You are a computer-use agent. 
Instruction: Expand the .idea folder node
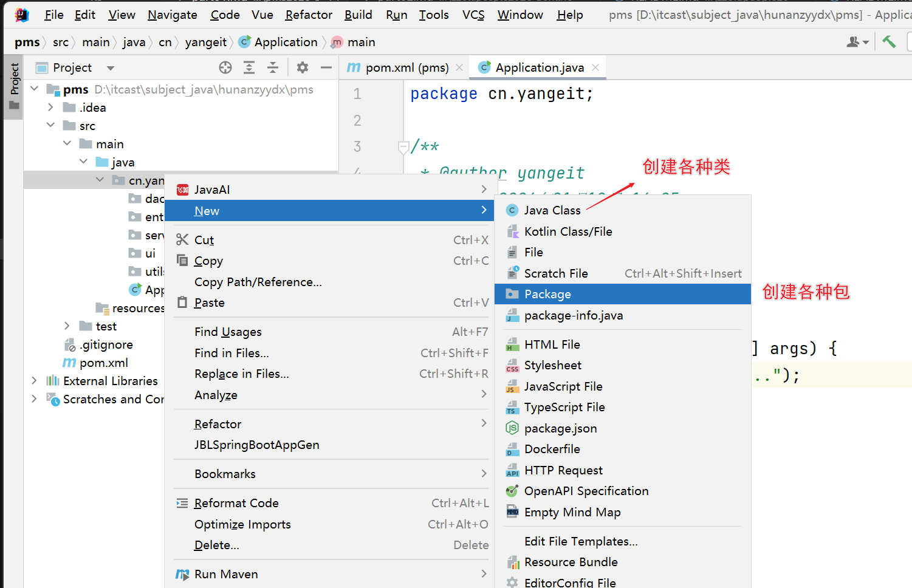51,108
